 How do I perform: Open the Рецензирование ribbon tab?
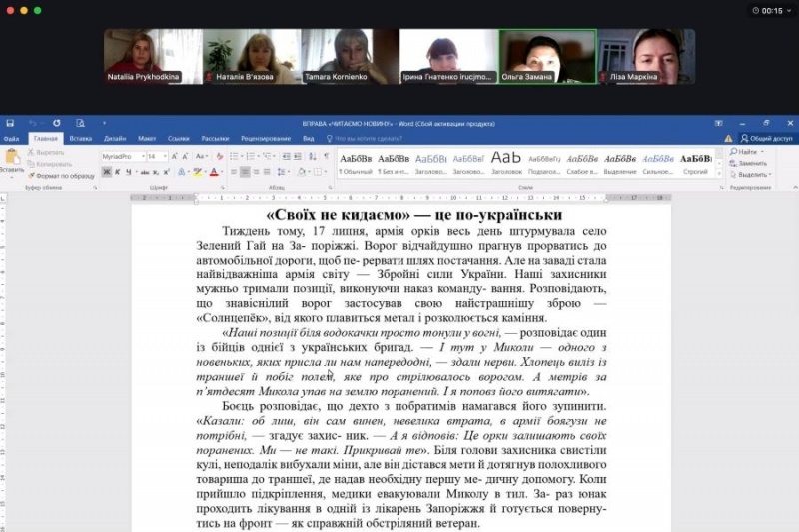(266, 139)
